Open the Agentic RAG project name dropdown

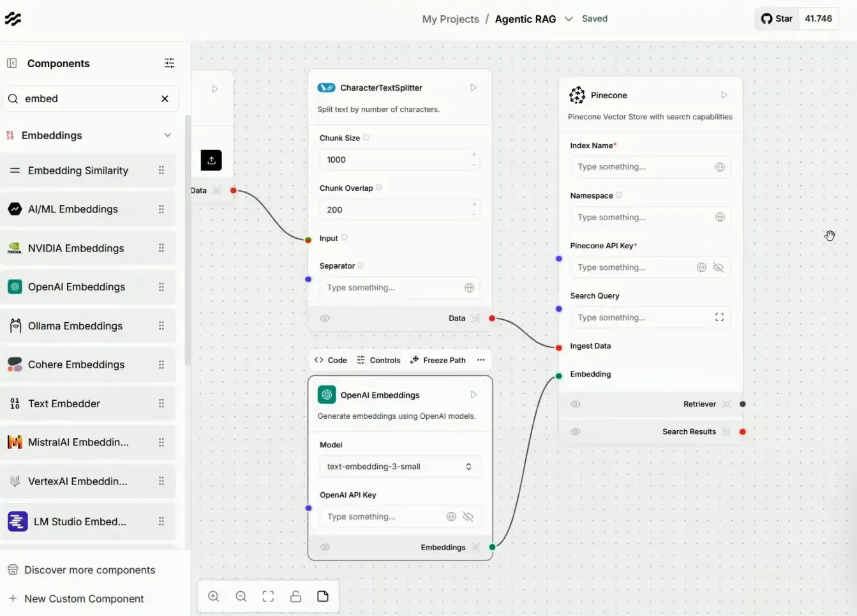click(x=569, y=19)
